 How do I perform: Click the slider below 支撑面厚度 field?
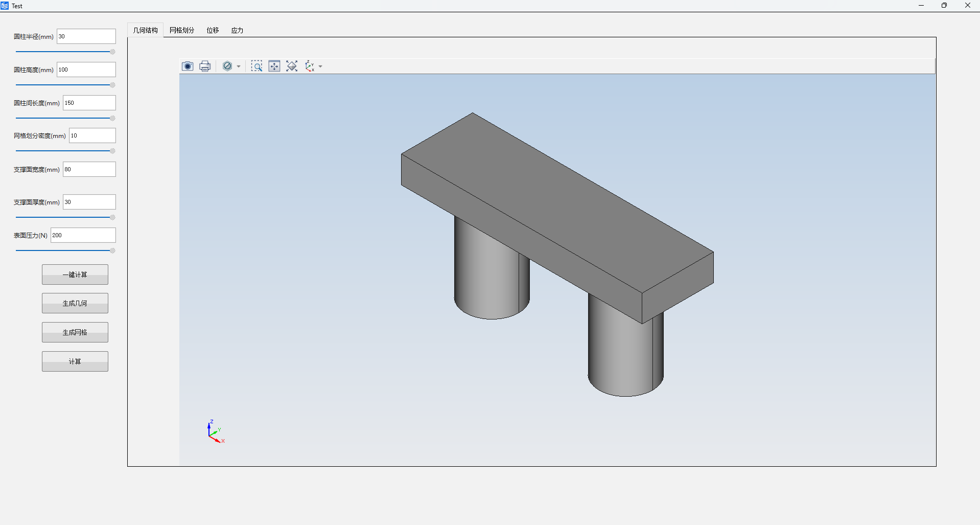[65, 217]
